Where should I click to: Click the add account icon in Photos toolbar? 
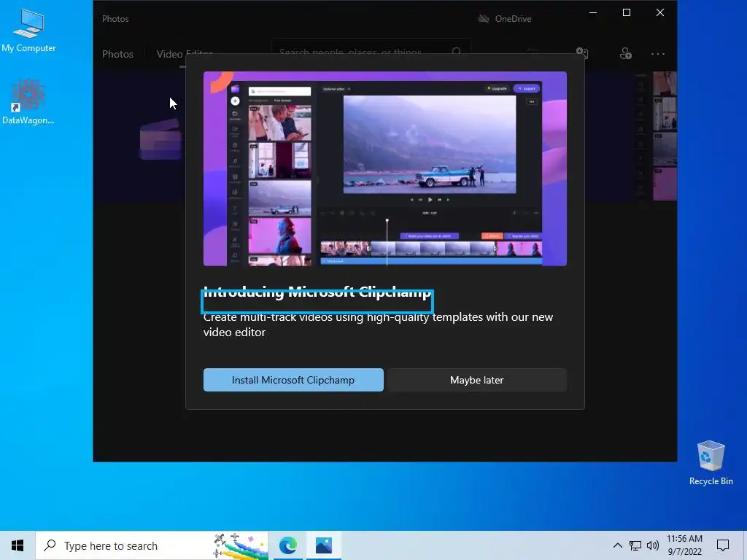(x=625, y=53)
